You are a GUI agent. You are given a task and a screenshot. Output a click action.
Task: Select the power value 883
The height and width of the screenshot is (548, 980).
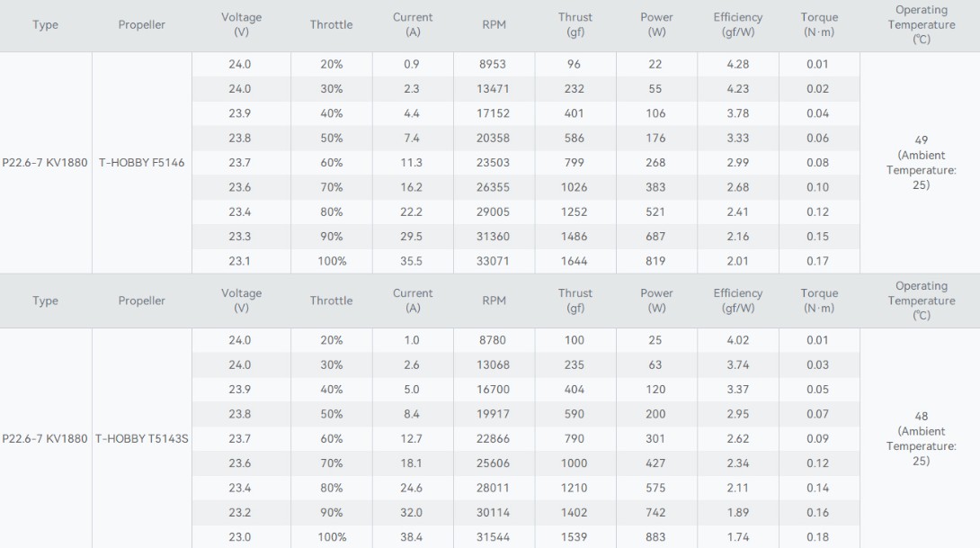click(x=655, y=537)
